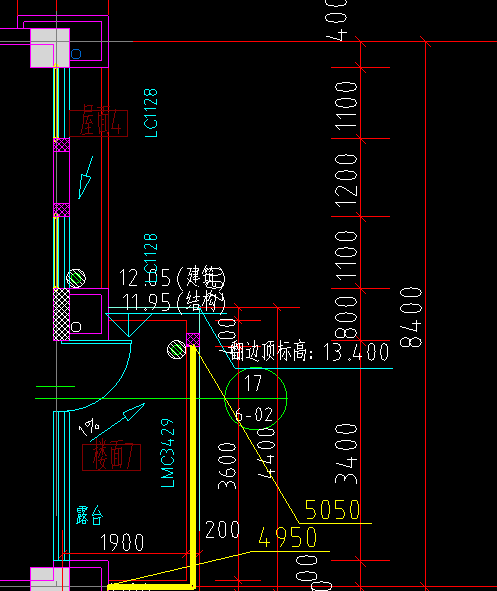Viewport: 497px width, 591px height.
Task: Select the thick yellow vertical polyline
Action: [x=193, y=466]
